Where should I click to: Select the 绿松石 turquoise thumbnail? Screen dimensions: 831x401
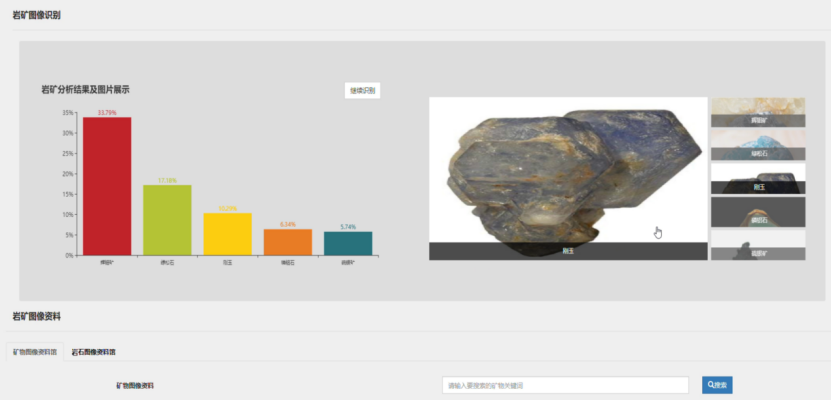click(x=757, y=145)
